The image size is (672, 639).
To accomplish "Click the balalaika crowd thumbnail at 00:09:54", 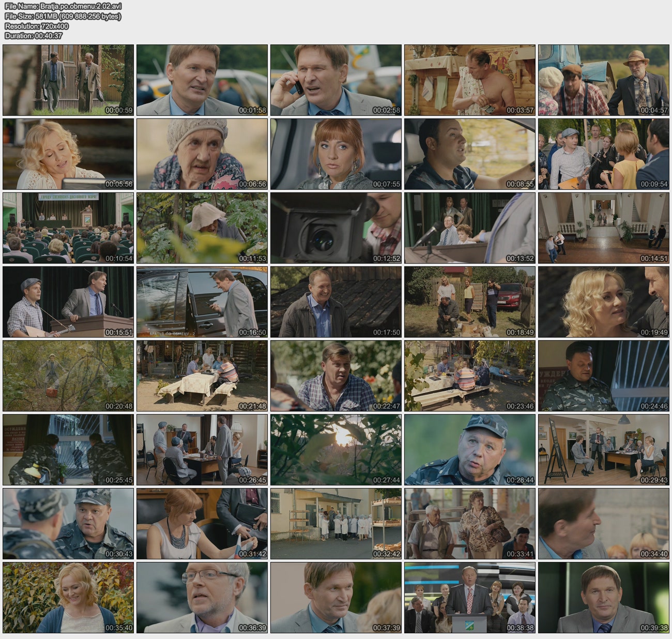I will point(603,154).
